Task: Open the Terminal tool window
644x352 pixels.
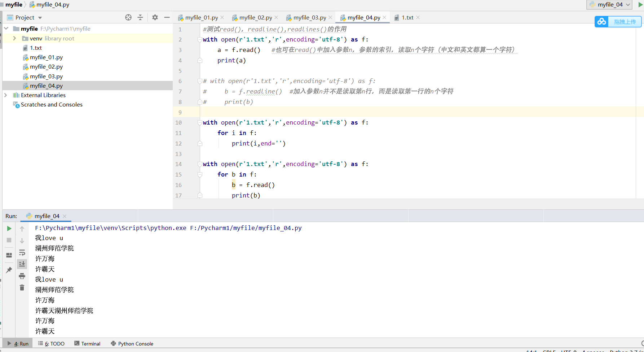Action: (87, 343)
